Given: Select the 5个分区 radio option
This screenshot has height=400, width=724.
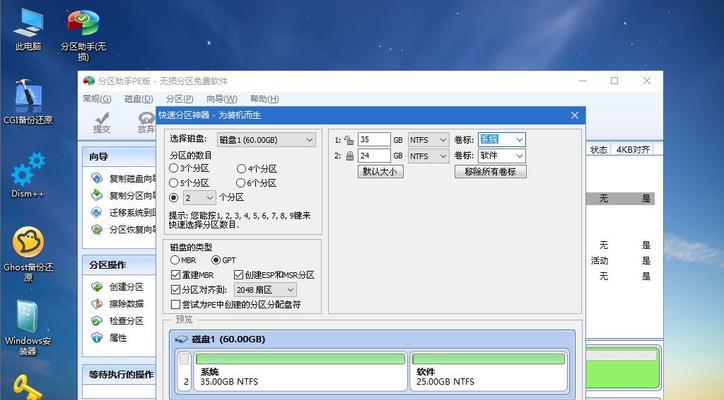Looking at the screenshot, I should (174, 183).
